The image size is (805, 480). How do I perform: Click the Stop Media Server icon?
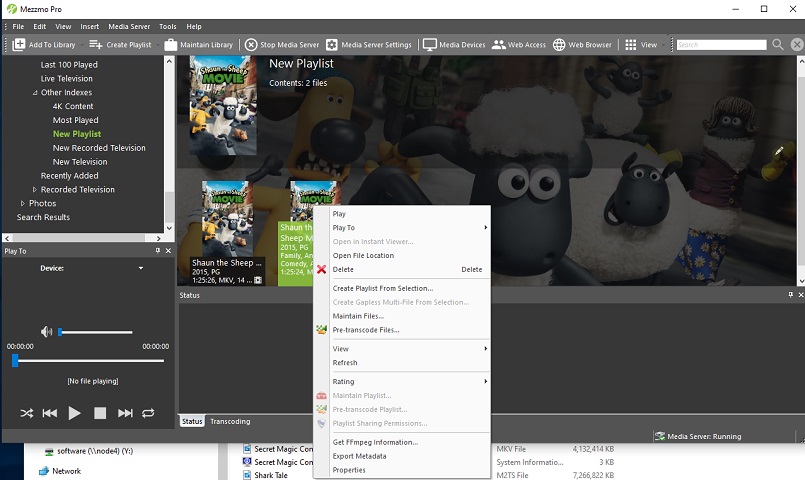click(x=251, y=45)
